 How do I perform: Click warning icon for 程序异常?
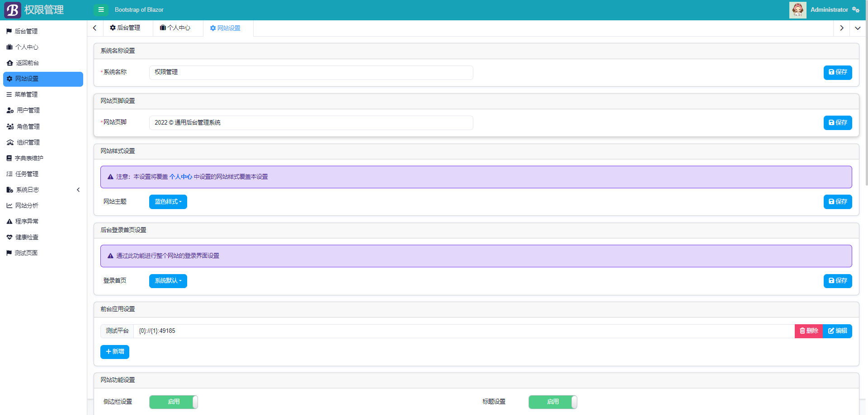click(x=9, y=221)
